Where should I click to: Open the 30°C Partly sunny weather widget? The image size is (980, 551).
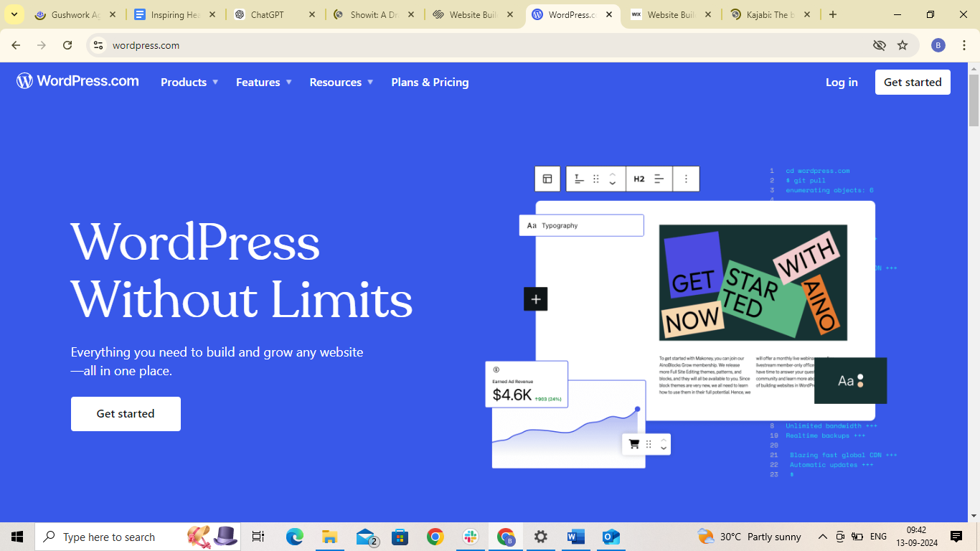[750, 537]
